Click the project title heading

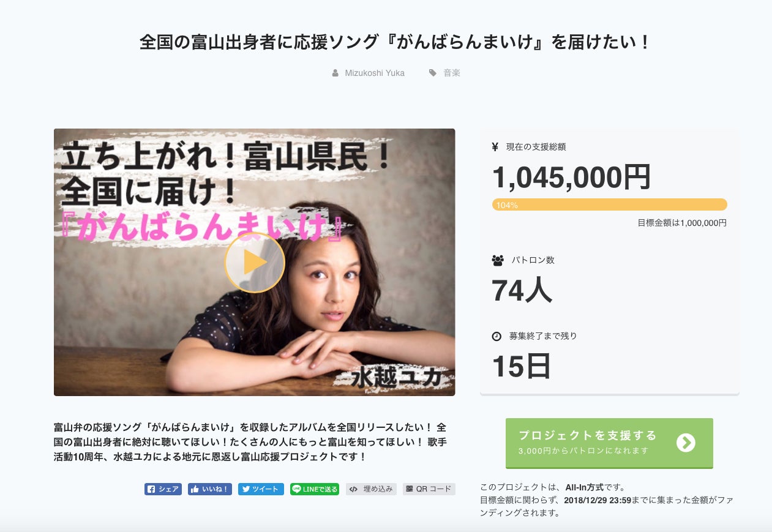[395, 42]
